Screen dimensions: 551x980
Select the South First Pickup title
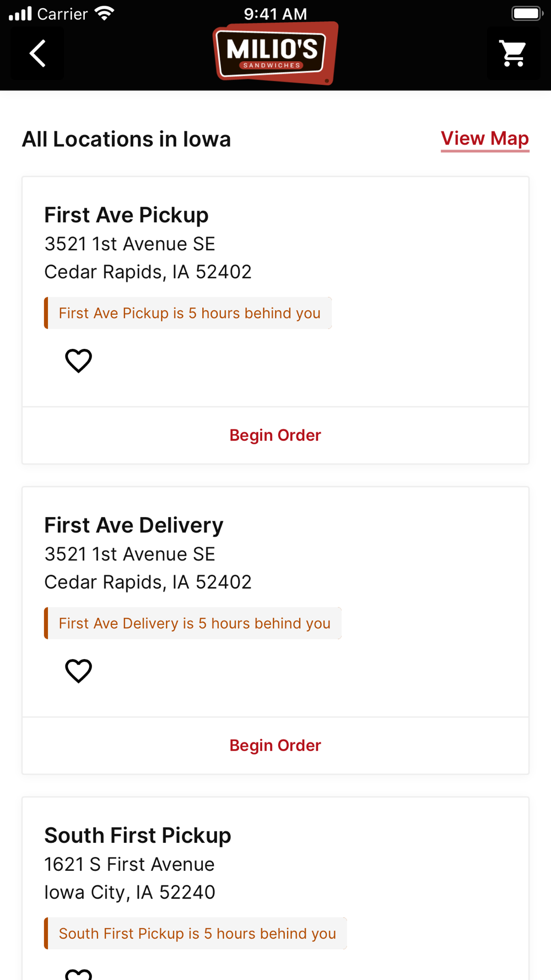click(137, 836)
